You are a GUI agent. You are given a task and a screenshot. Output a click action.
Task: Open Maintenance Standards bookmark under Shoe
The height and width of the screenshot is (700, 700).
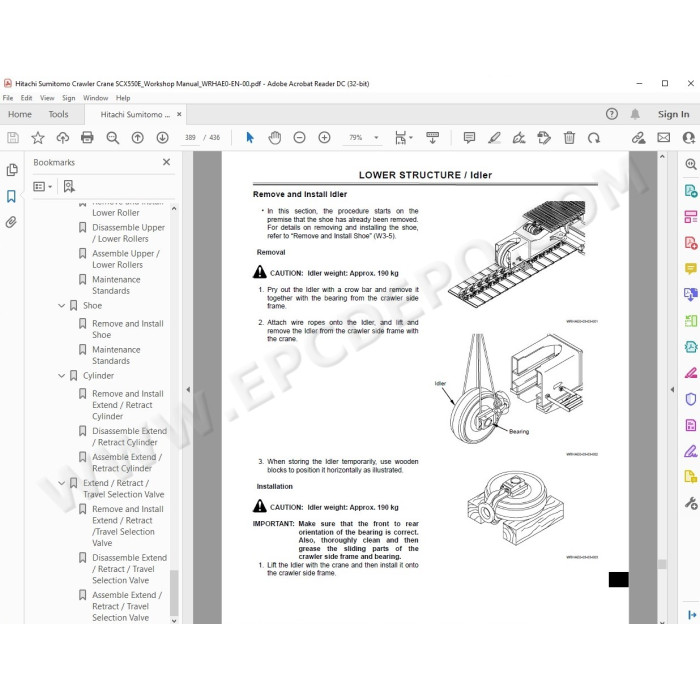click(x=116, y=355)
